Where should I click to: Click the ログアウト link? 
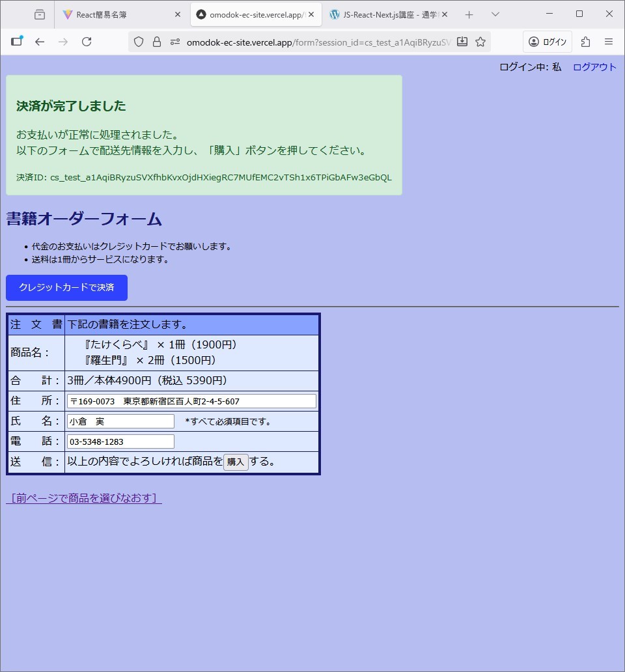click(x=594, y=67)
